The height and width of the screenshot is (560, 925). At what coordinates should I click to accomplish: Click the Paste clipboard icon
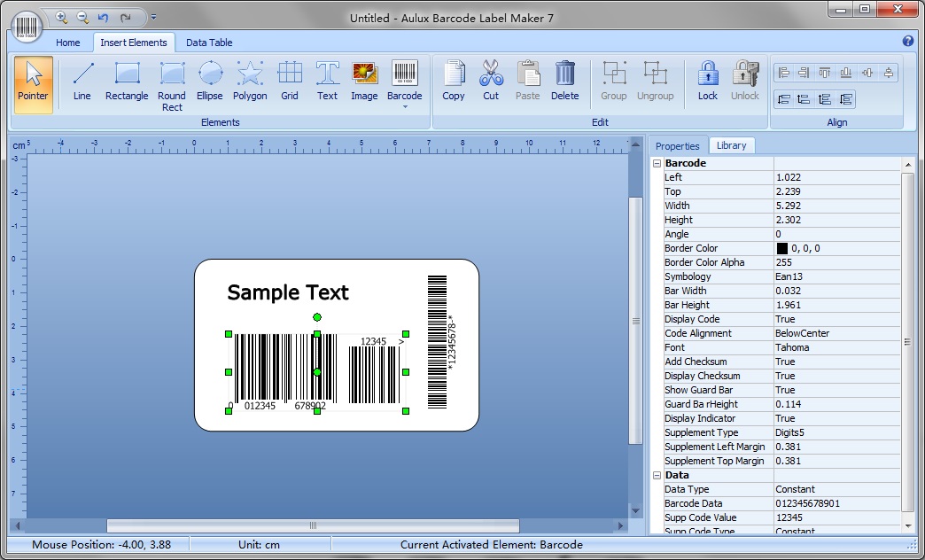[x=528, y=74]
